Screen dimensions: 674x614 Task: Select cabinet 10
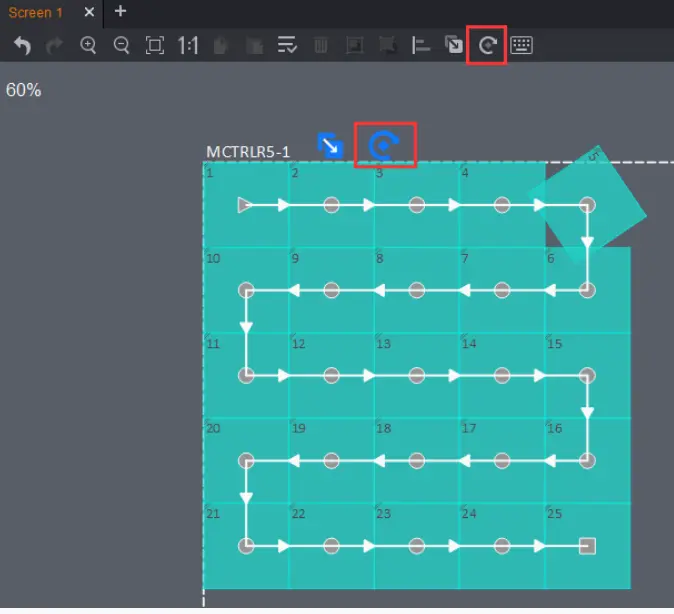point(246,290)
